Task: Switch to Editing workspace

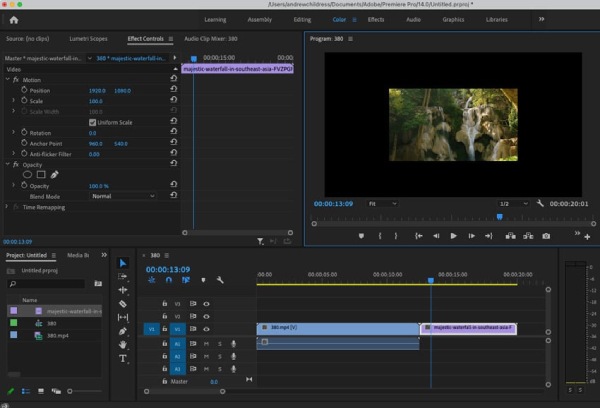Action: [302, 20]
